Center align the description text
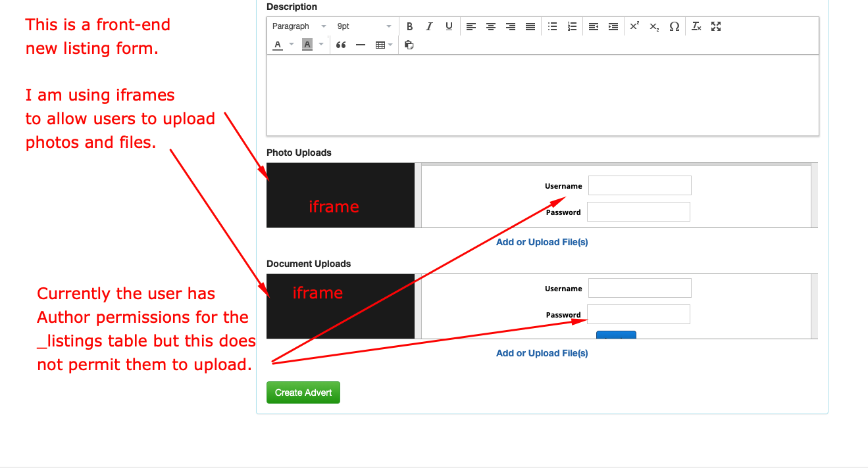 click(491, 26)
